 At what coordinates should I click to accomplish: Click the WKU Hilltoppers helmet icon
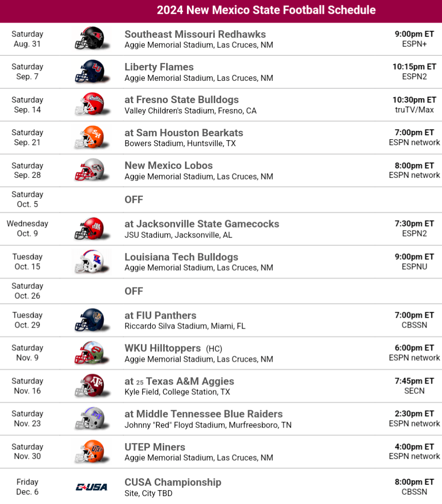90,353
